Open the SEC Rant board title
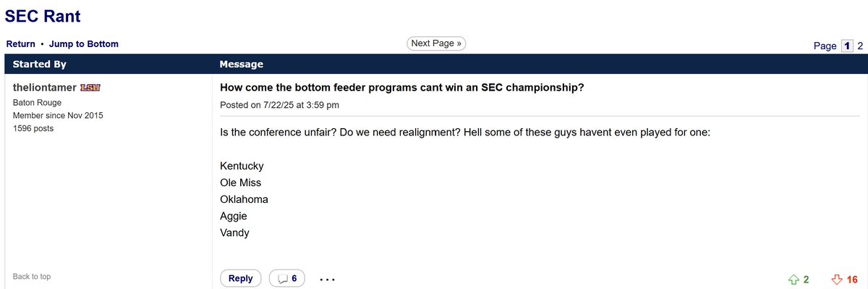The image size is (868, 289). coord(43,15)
